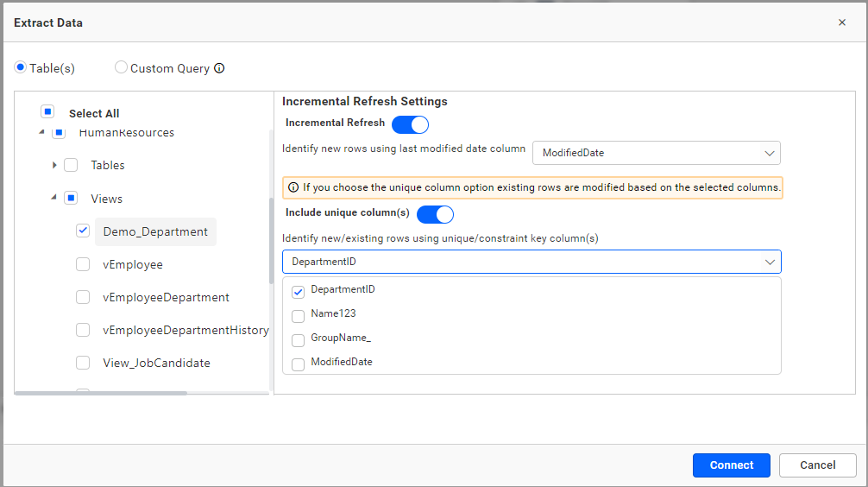Click the info icon in unique column notice
Image resolution: width=868 pixels, height=487 pixels.
[293, 187]
